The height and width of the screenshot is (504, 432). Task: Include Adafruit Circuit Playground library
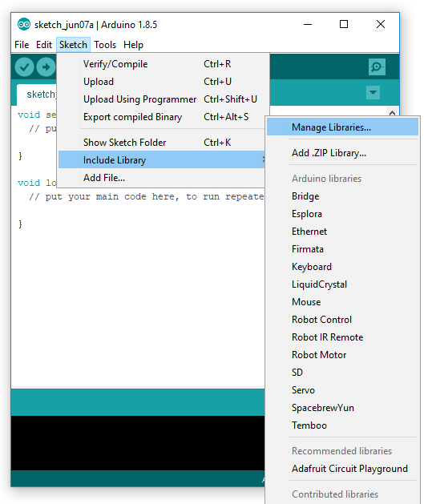(x=343, y=469)
